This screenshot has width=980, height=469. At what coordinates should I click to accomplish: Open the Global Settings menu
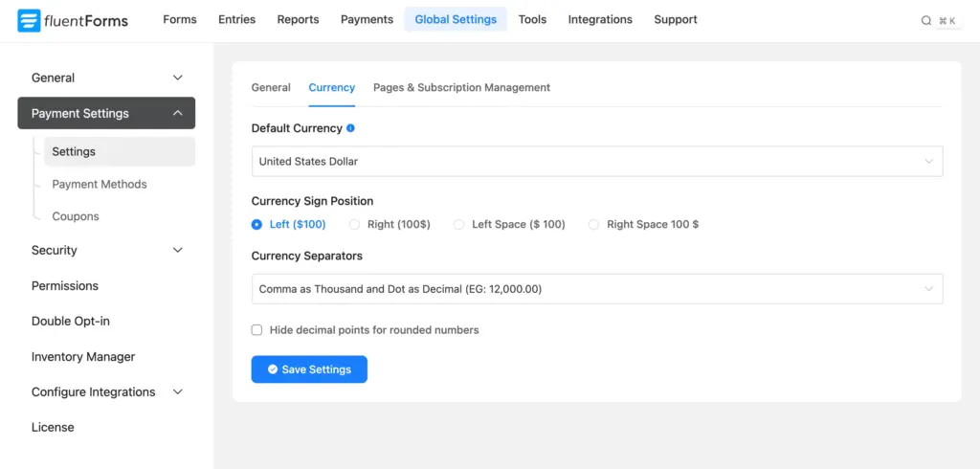coord(456,19)
